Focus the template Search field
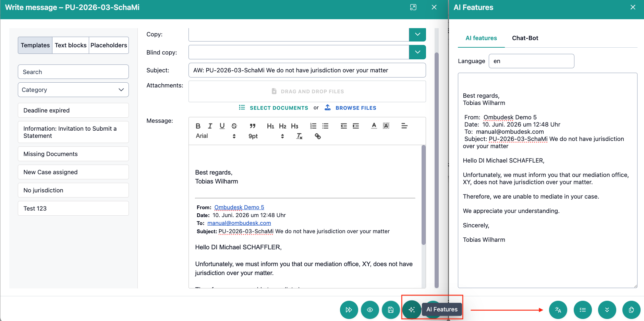Image resolution: width=644 pixels, height=321 pixels. [73, 72]
